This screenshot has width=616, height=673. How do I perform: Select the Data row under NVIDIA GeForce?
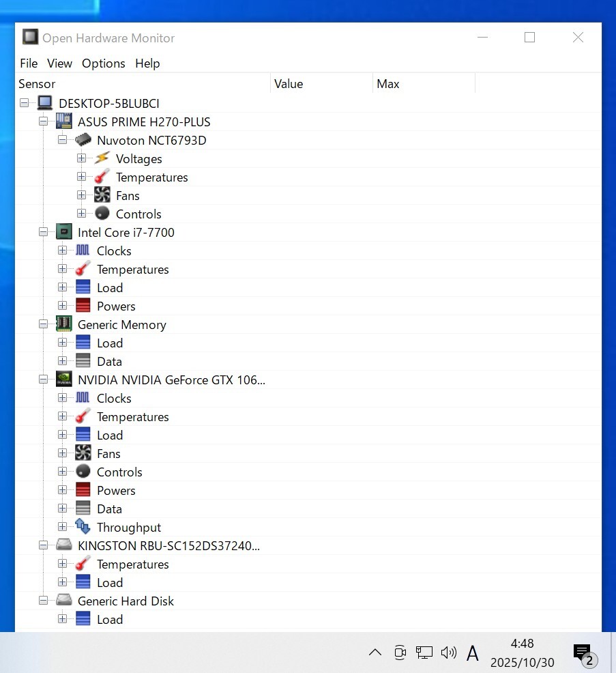308,509
